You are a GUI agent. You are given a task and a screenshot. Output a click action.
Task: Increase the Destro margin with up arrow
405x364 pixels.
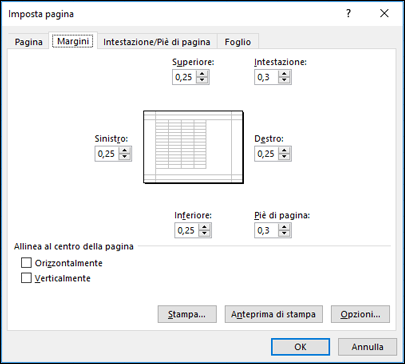point(284,151)
